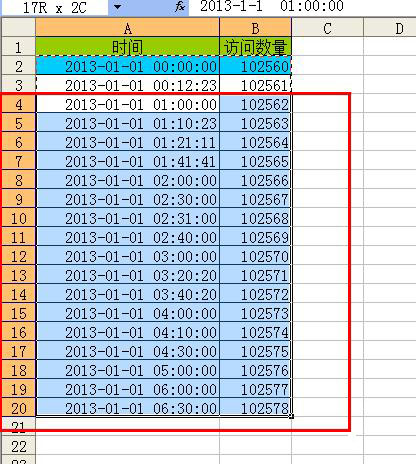Click cell with 2013-01-01 03:20:20
The height and width of the screenshot is (464, 416).
click(127, 275)
